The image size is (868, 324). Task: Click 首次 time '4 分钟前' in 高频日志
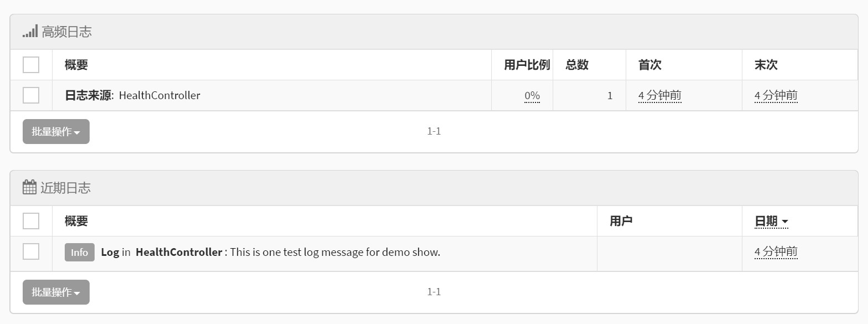pyautogui.click(x=659, y=96)
